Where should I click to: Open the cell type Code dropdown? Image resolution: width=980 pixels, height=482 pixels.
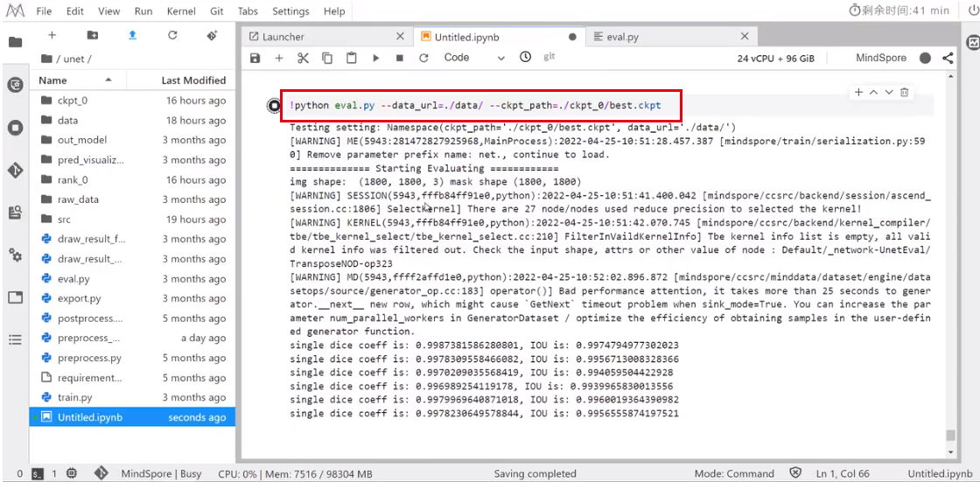click(474, 58)
